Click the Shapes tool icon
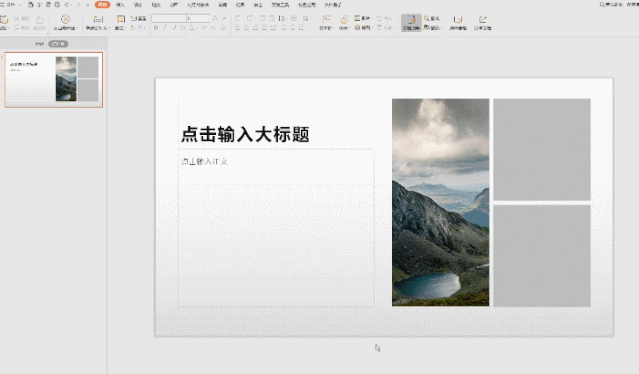This screenshot has width=639, height=374. (344, 20)
